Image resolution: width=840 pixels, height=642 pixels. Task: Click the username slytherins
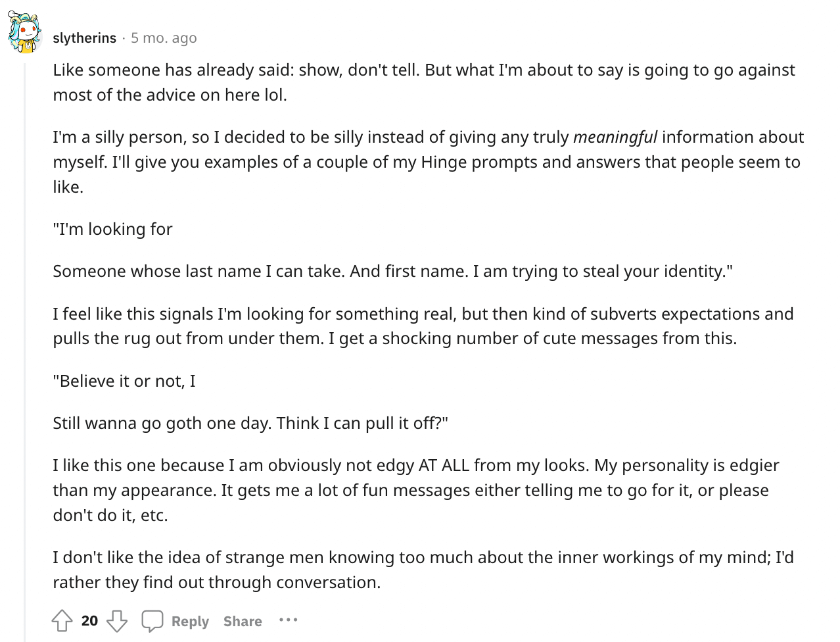tap(84, 37)
